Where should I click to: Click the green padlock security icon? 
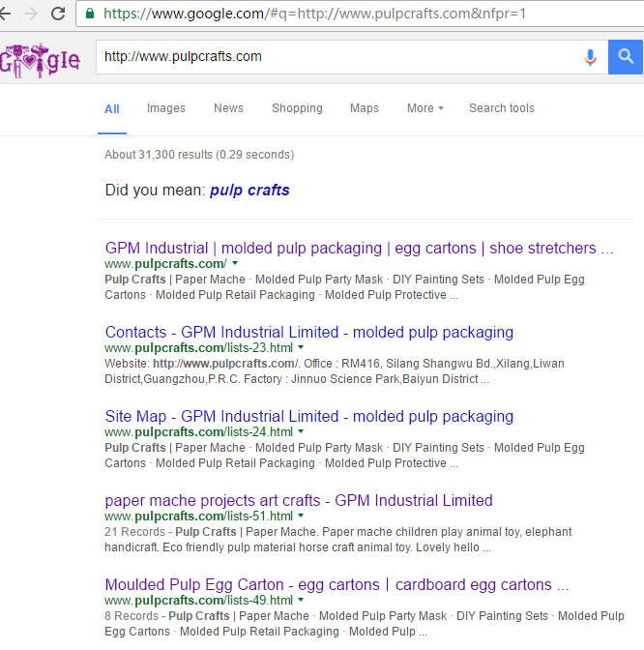pos(90,14)
